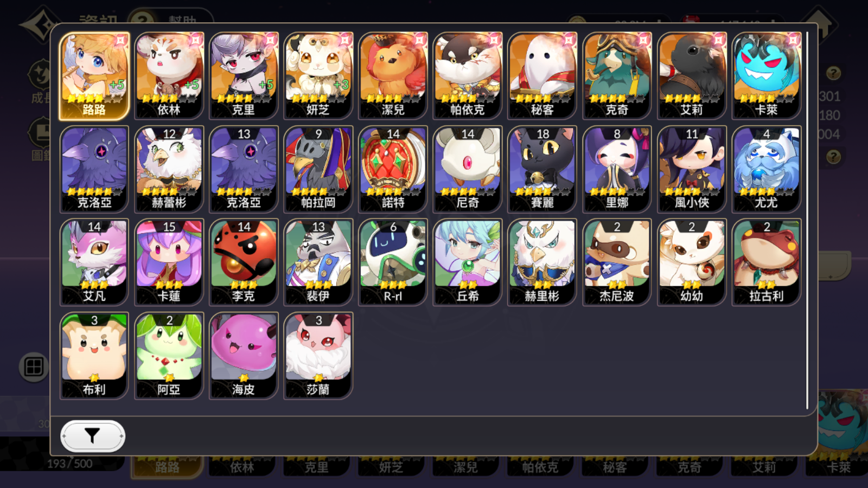Select the 賽麗 black cat card
Screen dimensions: 868x488
coord(542,169)
